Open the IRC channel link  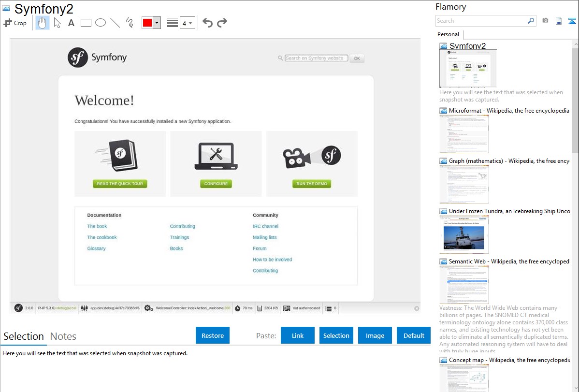point(265,226)
